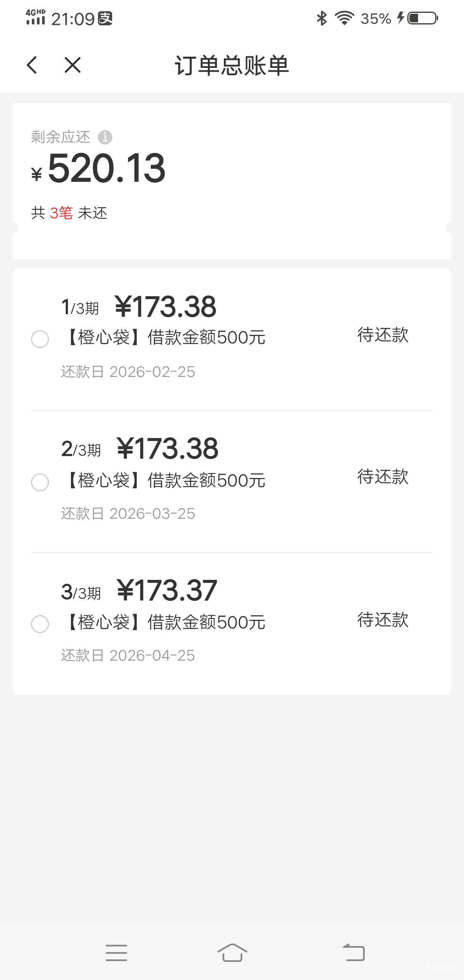Tap the Bluetooth status icon
Image resolution: width=464 pixels, height=980 pixels.
(322, 18)
